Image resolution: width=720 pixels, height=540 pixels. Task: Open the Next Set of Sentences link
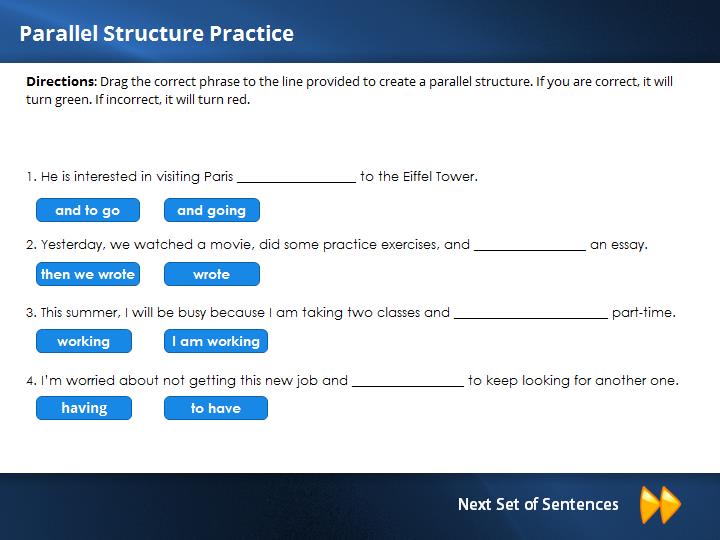[x=538, y=504]
